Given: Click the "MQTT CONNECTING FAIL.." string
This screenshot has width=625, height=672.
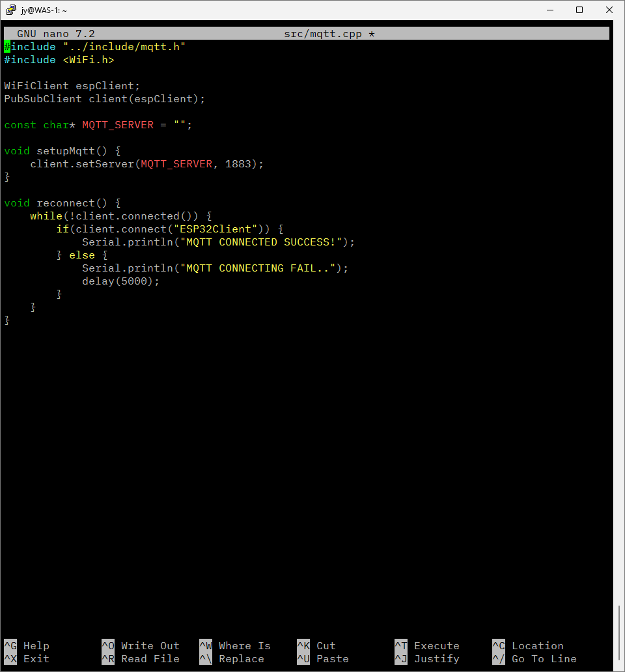Looking at the screenshot, I should coord(258,268).
